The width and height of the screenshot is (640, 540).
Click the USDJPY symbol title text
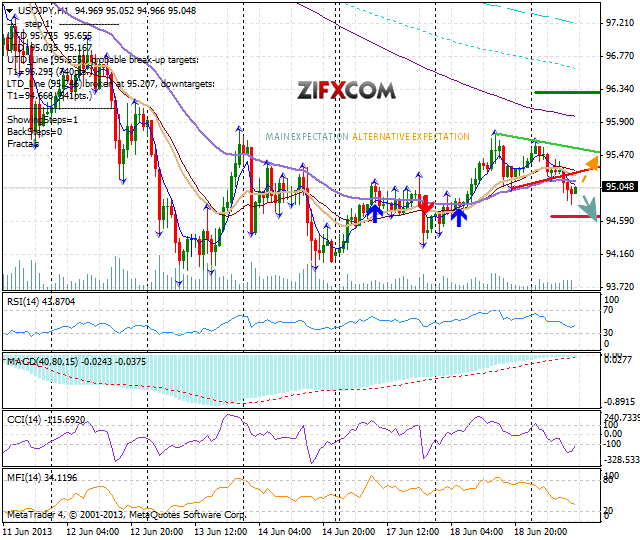coord(42,11)
